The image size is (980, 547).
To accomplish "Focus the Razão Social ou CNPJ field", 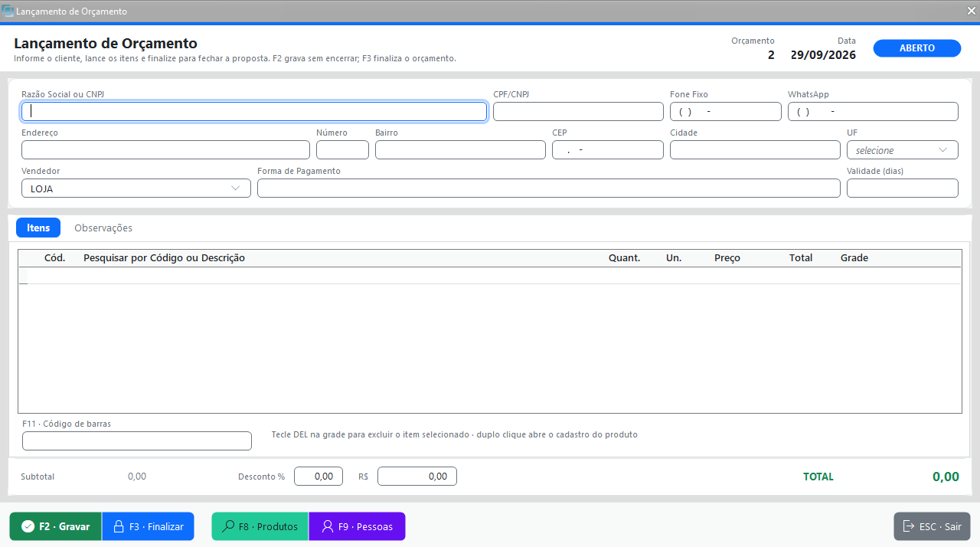I will pos(254,112).
